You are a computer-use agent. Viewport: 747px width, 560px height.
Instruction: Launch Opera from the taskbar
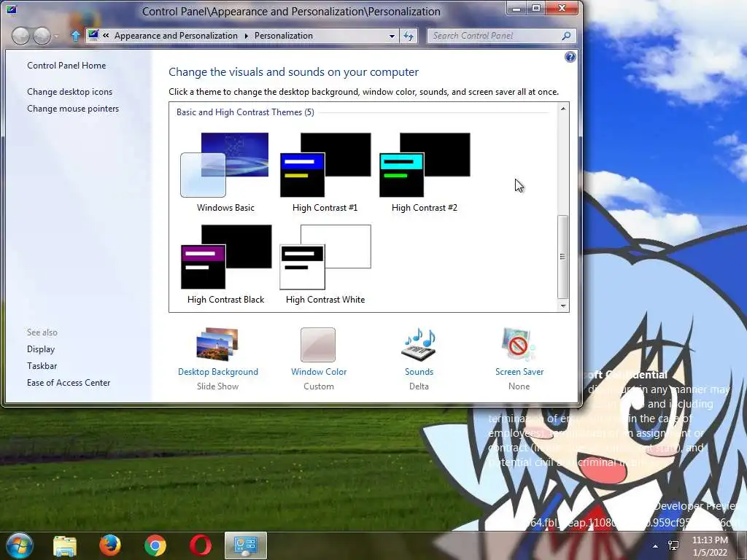[x=201, y=545]
